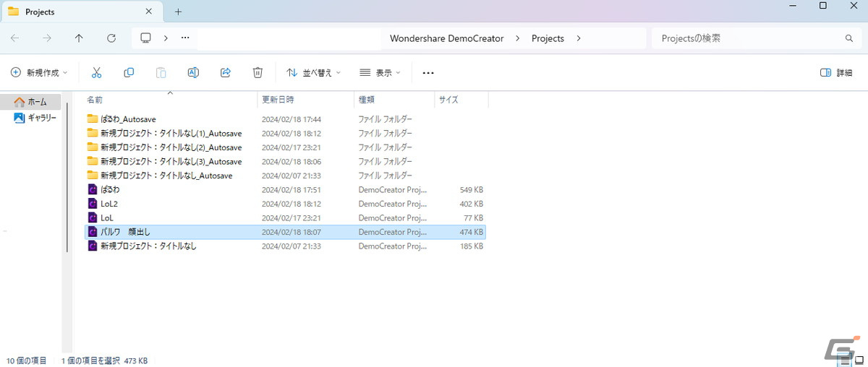
Task: Click Projects in the address bar path
Action: [548, 38]
